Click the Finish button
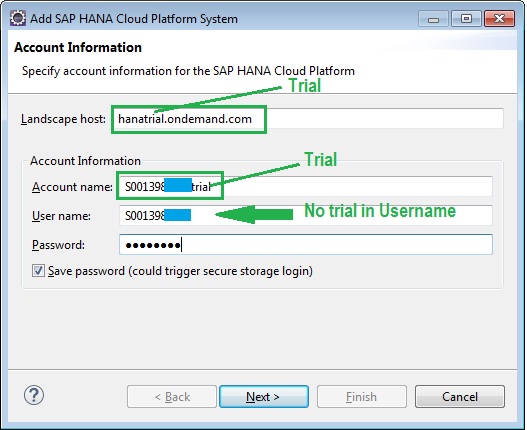Viewport: 527px width, 430px height. [x=362, y=397]
